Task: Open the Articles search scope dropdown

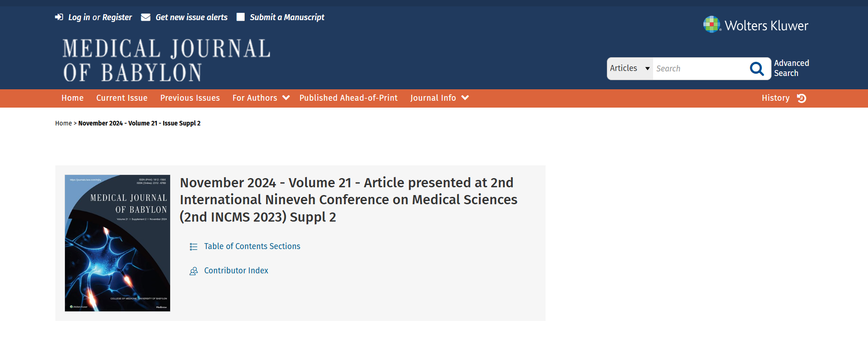Action: [630, 68]
